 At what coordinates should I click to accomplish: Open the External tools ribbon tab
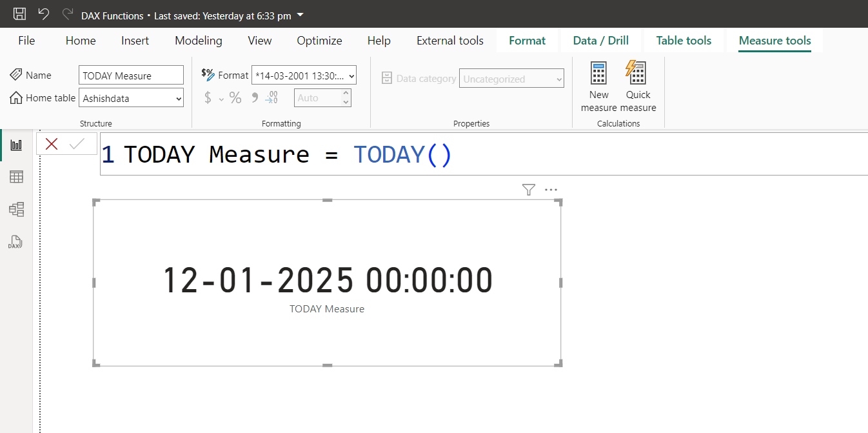449,40
